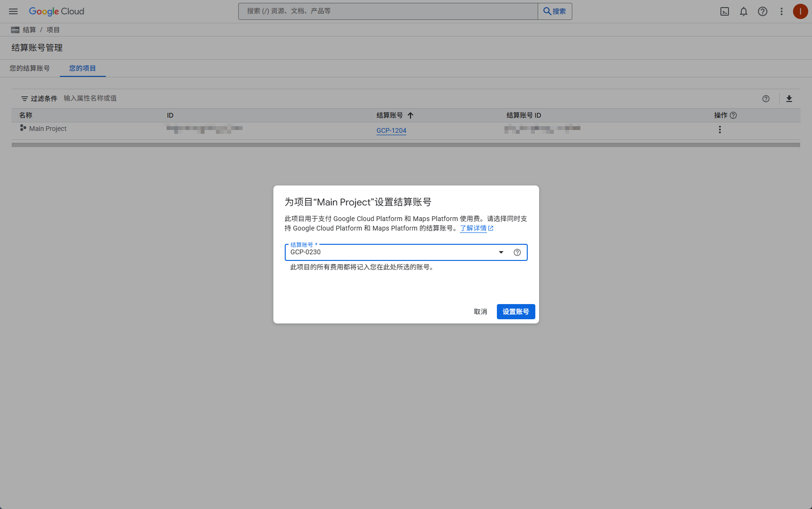This screenshot has height=509, width=812.
Task: Click the top search input field
Action: 388,11
